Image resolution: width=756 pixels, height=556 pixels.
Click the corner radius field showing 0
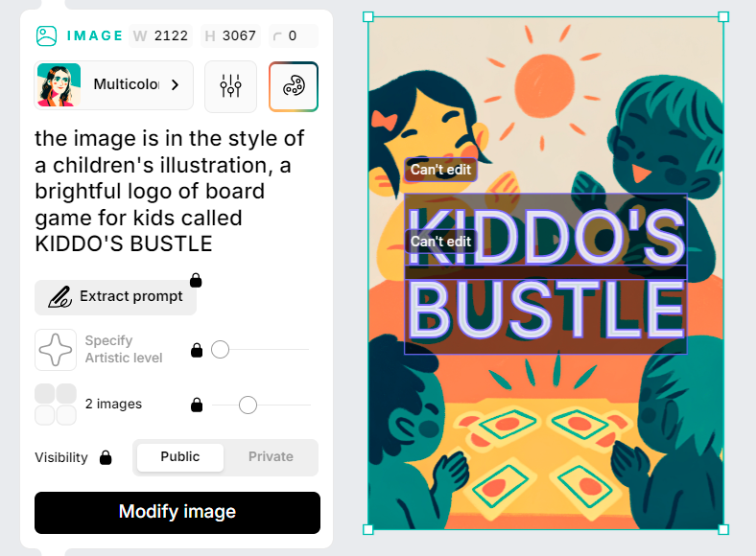coord(293,36)
